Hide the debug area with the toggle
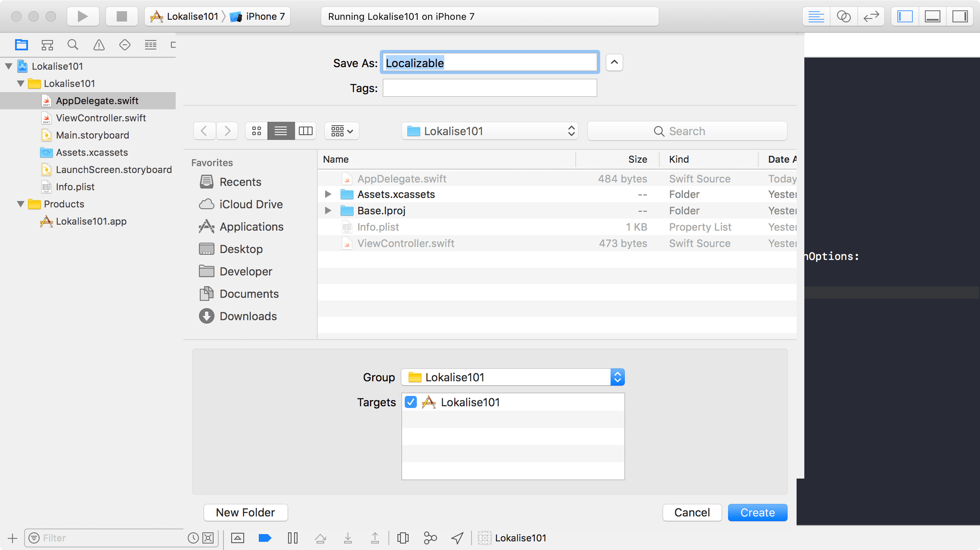The height and width of the screenshot is (550, 980). (x=238, y=538)
